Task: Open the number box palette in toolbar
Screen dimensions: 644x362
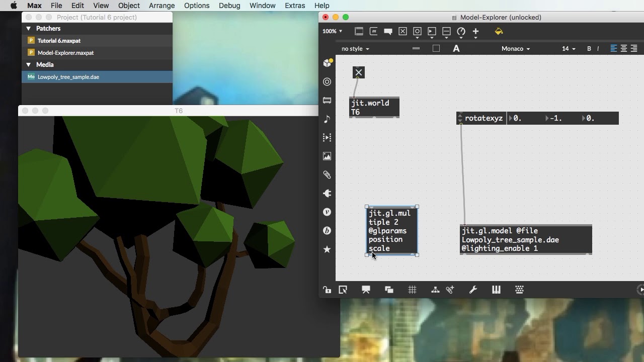Action: tap(432, 32)
